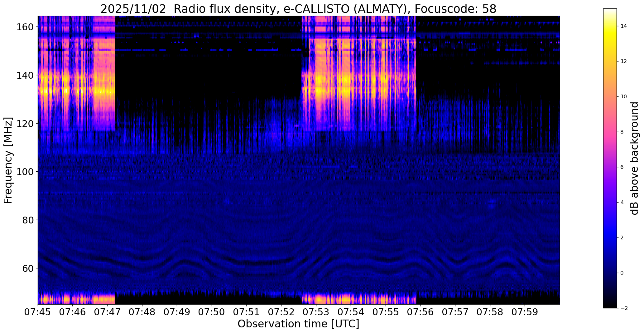This screenshot has width=644, height=333.
Task: Click the plot title mentioning e-CALLISTO (ALMATY)
Action: 298,9
